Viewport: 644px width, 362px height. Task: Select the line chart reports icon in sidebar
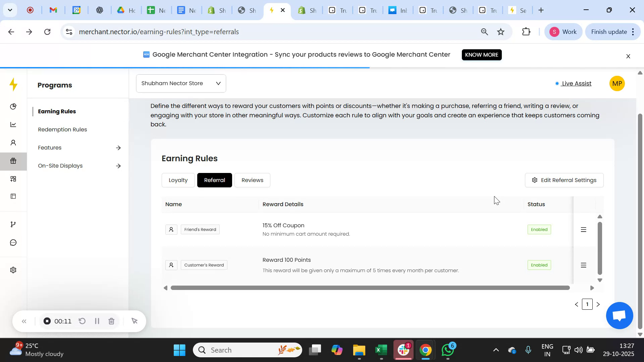click(13, 124)
